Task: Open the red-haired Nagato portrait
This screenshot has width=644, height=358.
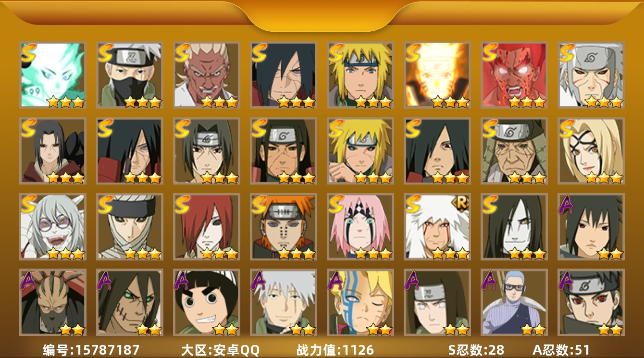Action: (x=206, y=226)
